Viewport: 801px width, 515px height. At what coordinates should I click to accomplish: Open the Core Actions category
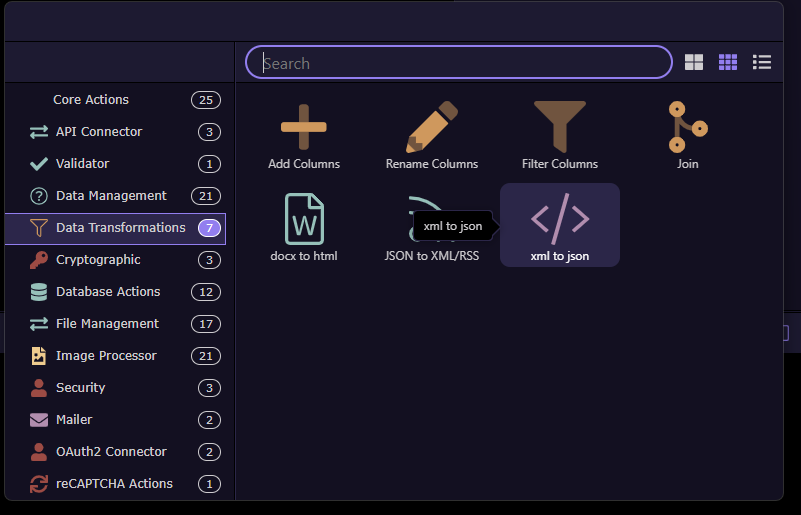(x=115, y=100)
